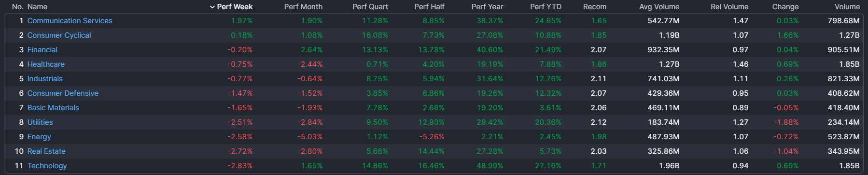Open the Real Estate sector link

[46, 151]
